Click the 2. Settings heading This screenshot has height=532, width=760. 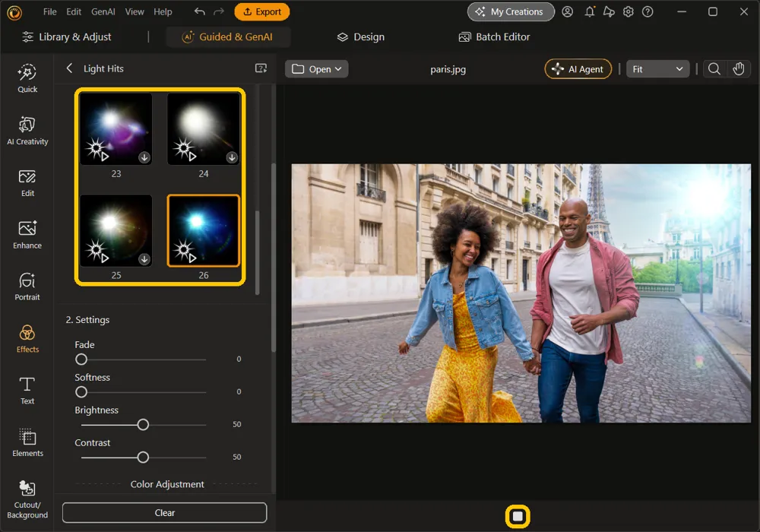[x=87, y=320]
